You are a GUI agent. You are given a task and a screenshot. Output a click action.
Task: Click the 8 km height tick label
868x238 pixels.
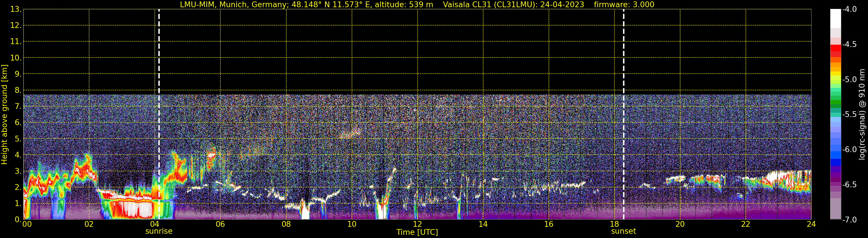(x=18, y=90)
